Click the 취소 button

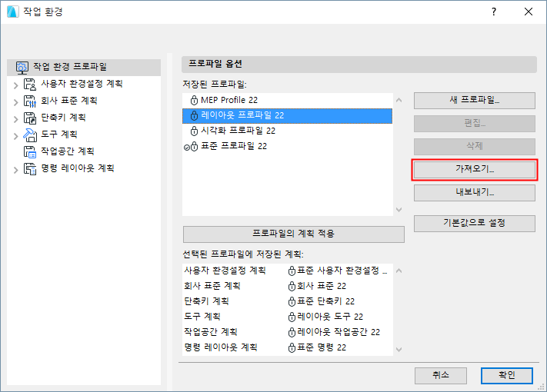click(x=441, y=376)
